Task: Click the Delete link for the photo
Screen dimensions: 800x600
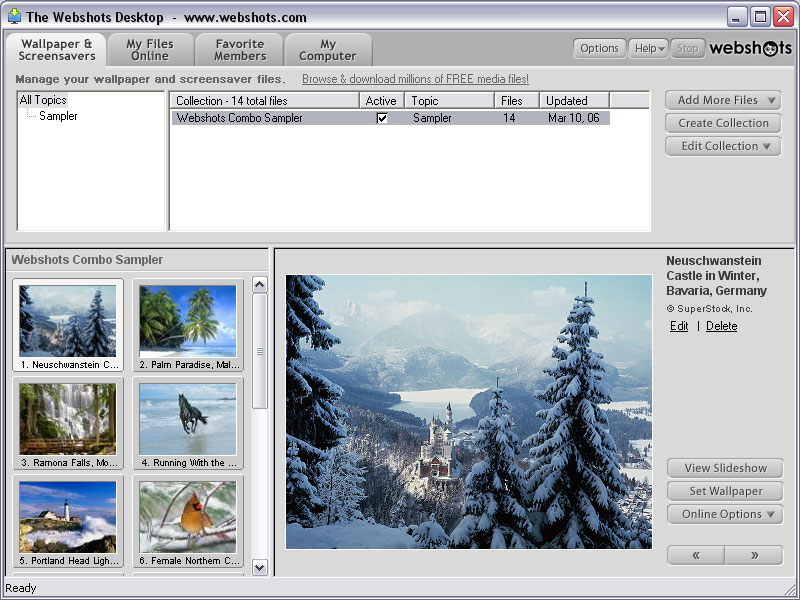Action: click(x=721, y=326)
